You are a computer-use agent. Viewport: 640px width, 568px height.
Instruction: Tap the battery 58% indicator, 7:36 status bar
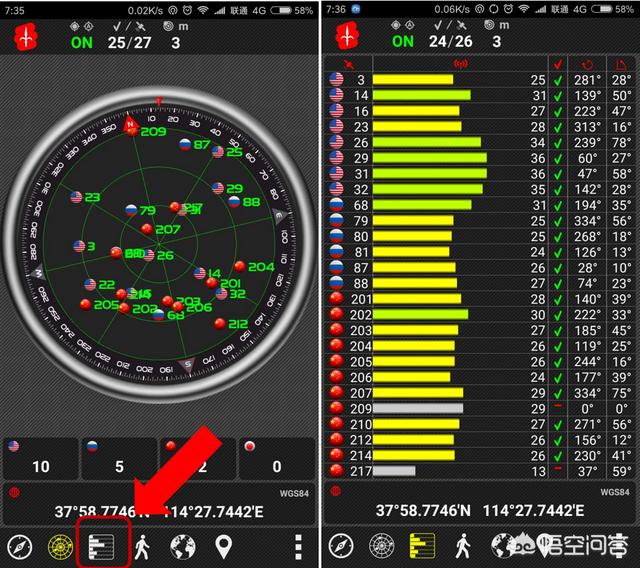(x=612, y=9)
